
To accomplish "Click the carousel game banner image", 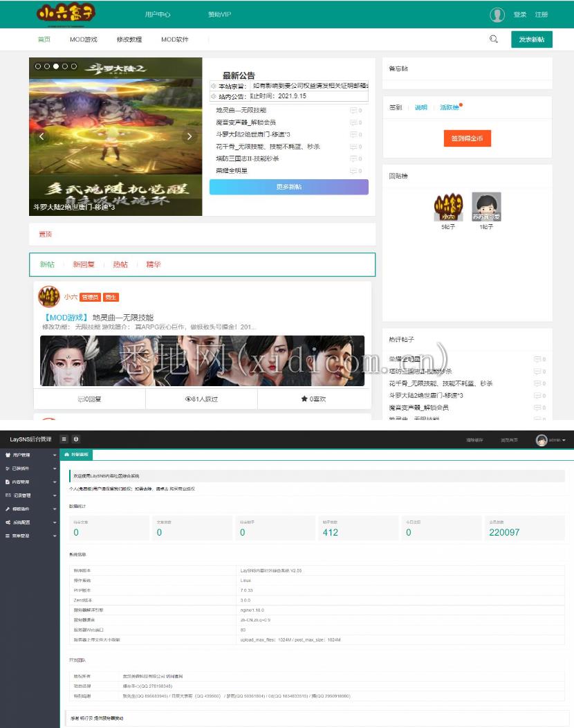I will 115,136.
